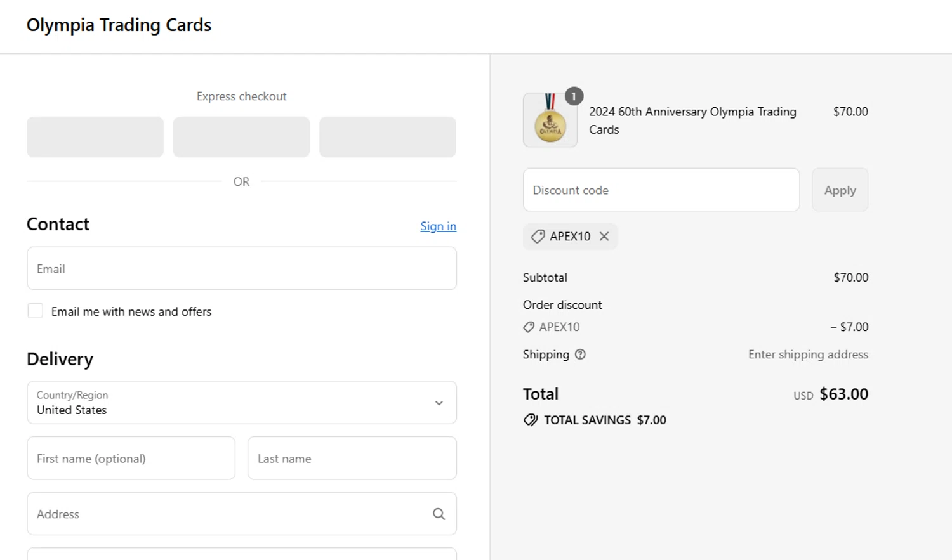952x560 pixels.
Task: Click the third express checkout button
Action: point(388,137)
